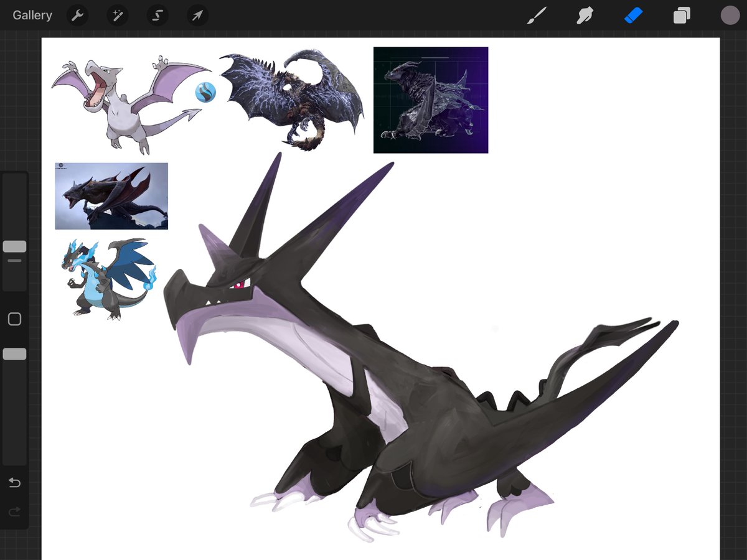Select the Smudge finger tool
Screen dimensions: 747x560
pyautogui.click(x=585, y=16)
